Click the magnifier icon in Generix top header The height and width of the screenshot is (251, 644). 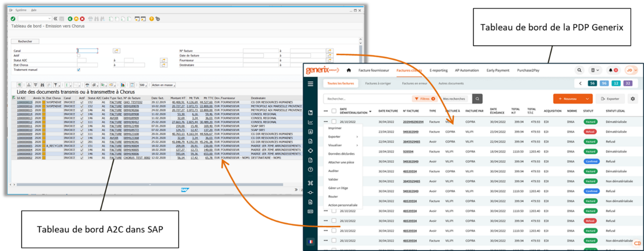pos(579,70)
